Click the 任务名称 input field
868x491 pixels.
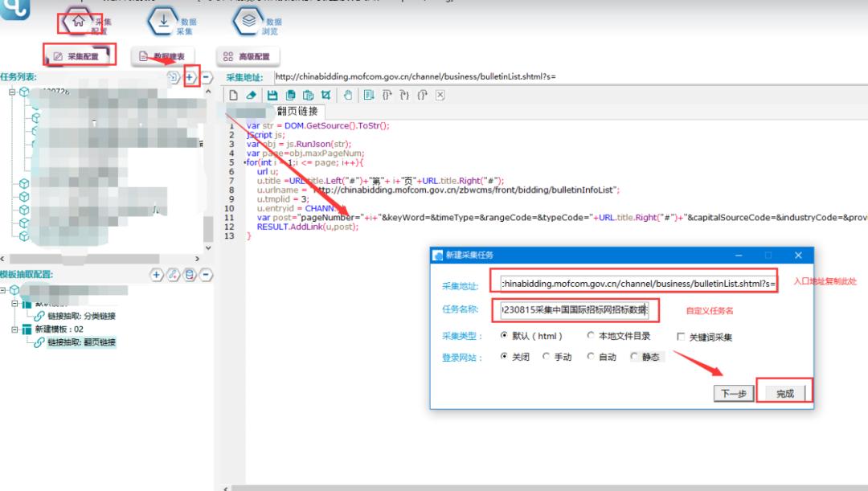click(574, 309)
